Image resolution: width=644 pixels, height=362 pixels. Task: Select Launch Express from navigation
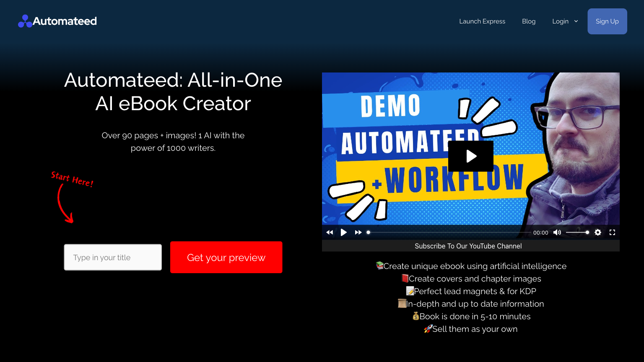coord(482,21)
